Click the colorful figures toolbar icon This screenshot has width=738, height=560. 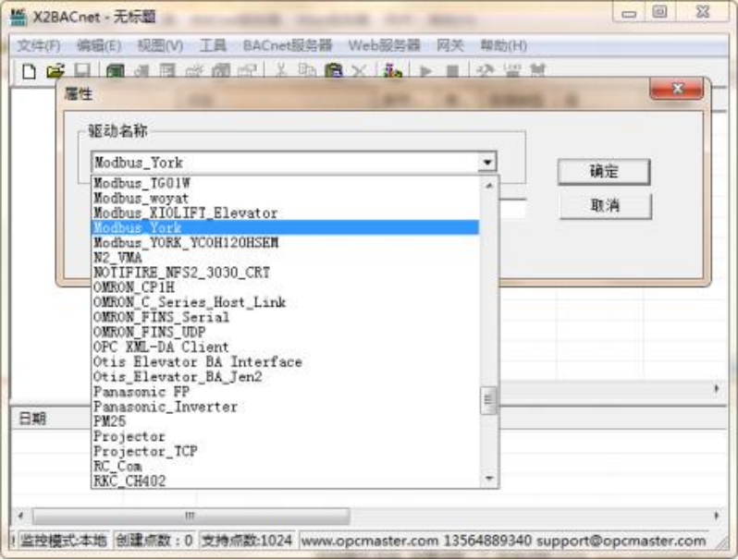point(392,71)
